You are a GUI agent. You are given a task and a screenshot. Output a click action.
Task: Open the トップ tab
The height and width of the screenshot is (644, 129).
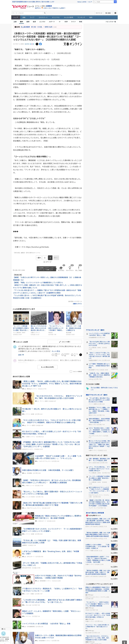click(16, 17)
